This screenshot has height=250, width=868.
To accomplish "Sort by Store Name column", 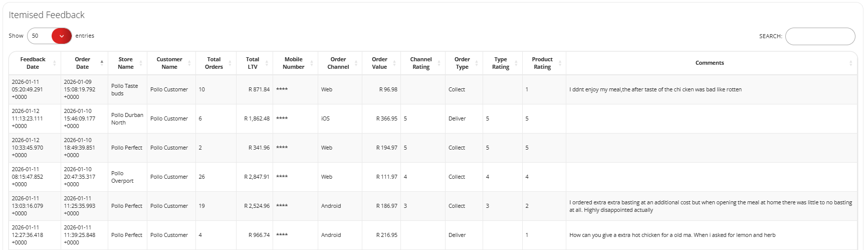I will click(126, 63).
